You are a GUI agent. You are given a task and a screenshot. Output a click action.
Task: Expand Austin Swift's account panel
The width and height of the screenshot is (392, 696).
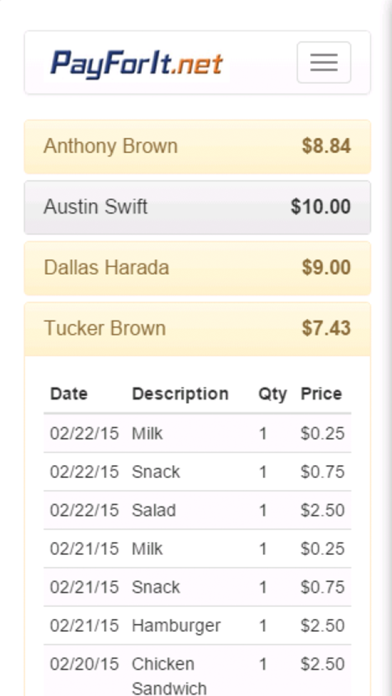click(x=197, y=207)
